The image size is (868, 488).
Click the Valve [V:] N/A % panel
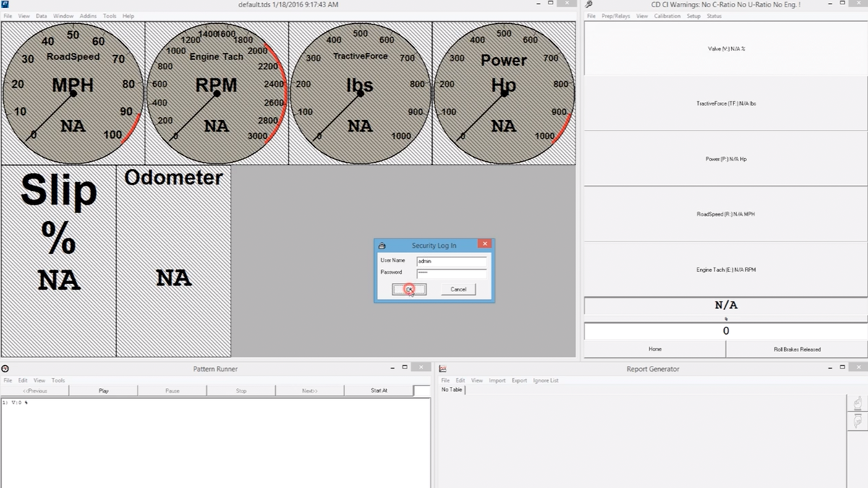point(726,48)
